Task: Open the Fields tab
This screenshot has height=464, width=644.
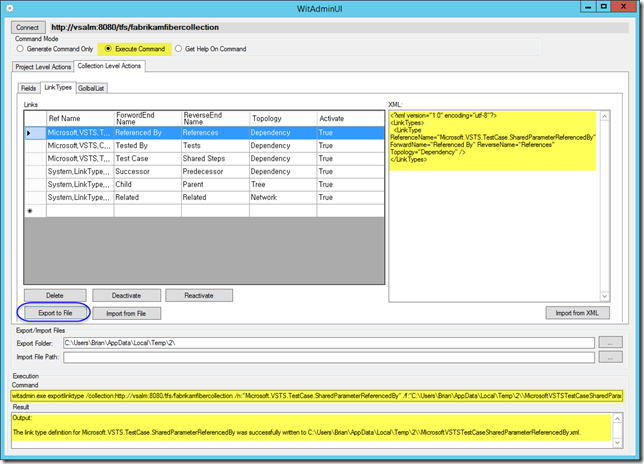Action: click(28, 88)
